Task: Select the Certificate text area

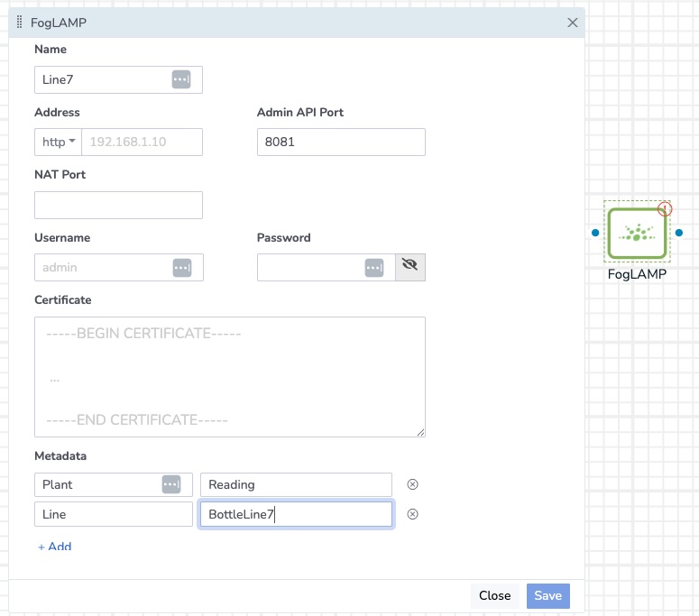Action: [229, 377]
